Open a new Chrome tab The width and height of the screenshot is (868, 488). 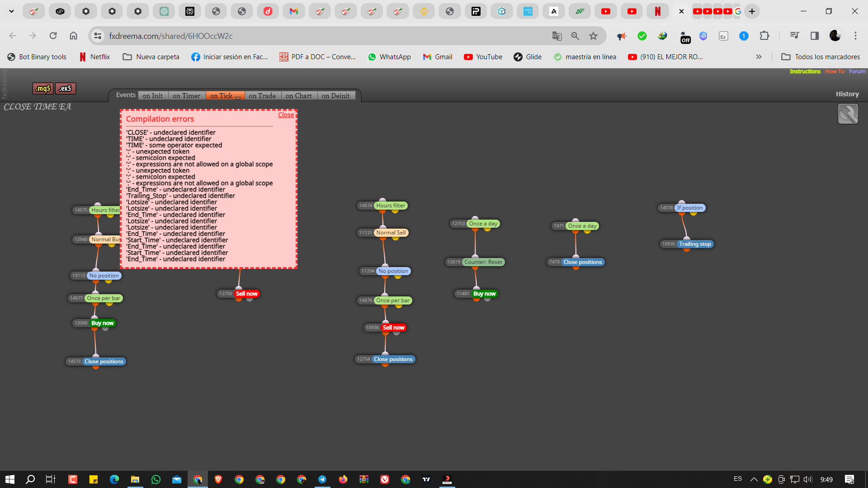(x=752, y=11)
